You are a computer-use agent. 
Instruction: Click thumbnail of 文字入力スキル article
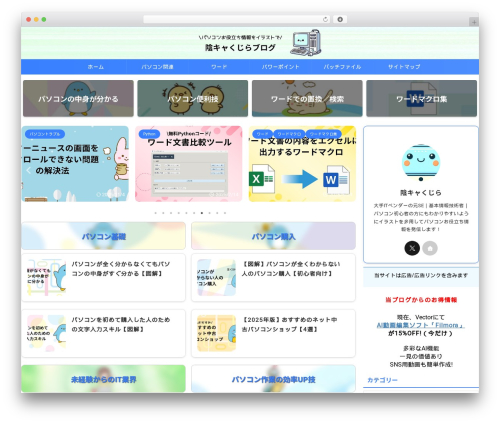(47, 333)
